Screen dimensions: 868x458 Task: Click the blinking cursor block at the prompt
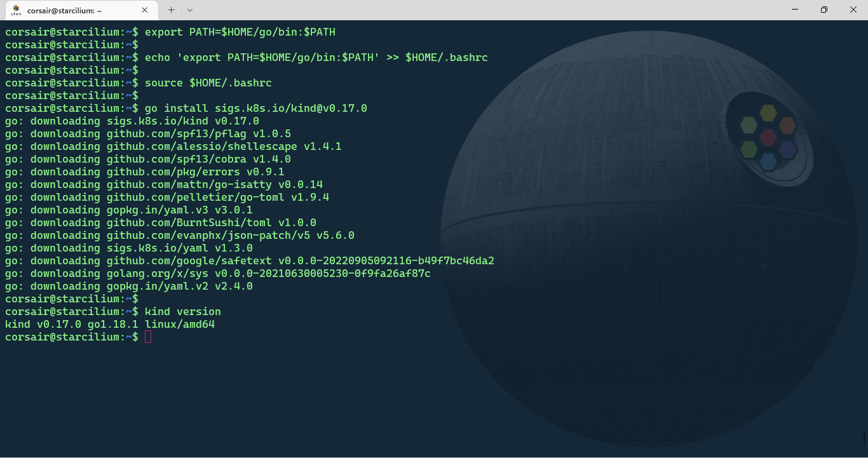(148, 337)
